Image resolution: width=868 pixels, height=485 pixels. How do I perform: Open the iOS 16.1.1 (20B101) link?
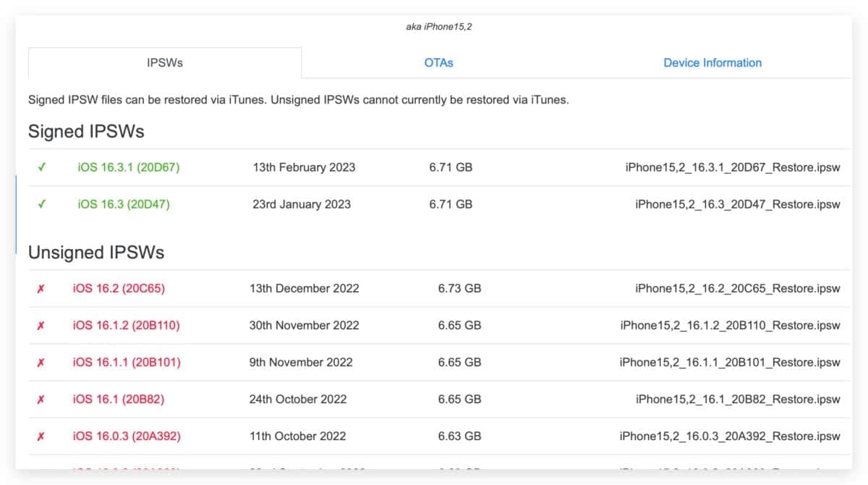(127, 362)
